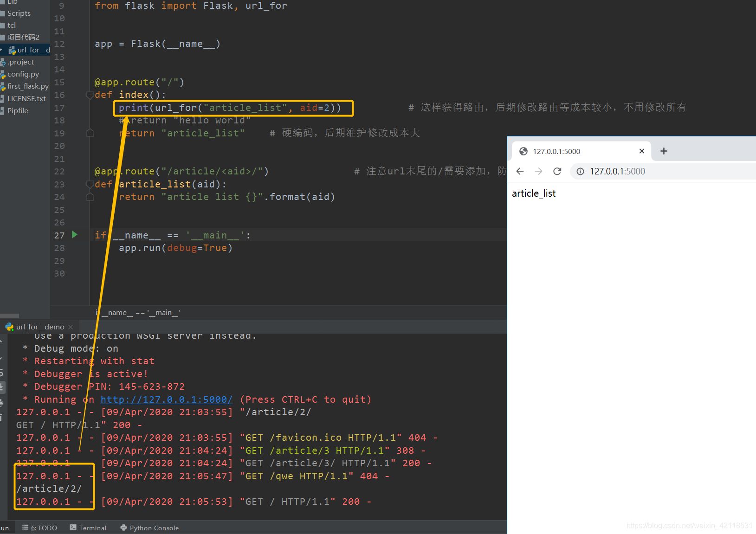Fold the article_list function at line 23
The height and width of the screenshot is (534, 756).
[90, 185]
